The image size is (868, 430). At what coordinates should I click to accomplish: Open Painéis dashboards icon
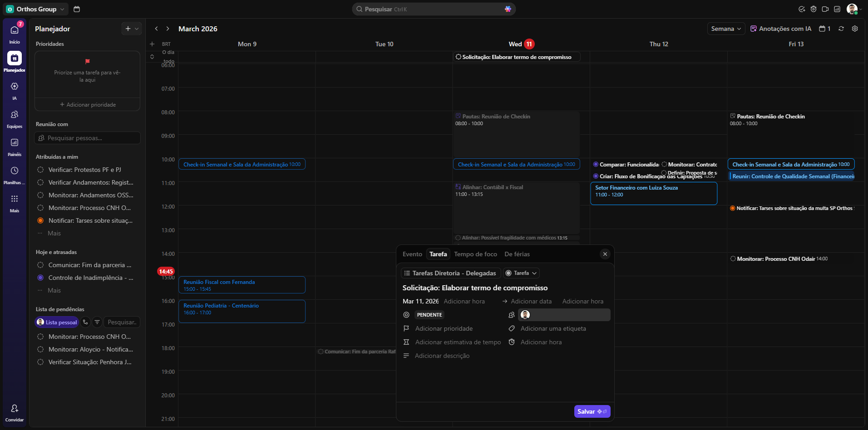(x=15, y=143)
